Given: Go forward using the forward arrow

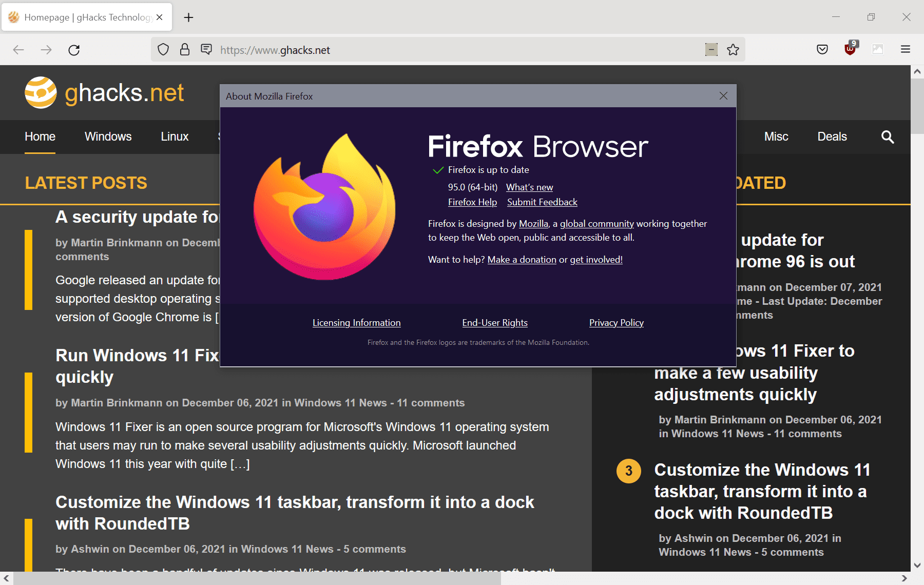Looking at the screenshot, I should click(46, 50).
